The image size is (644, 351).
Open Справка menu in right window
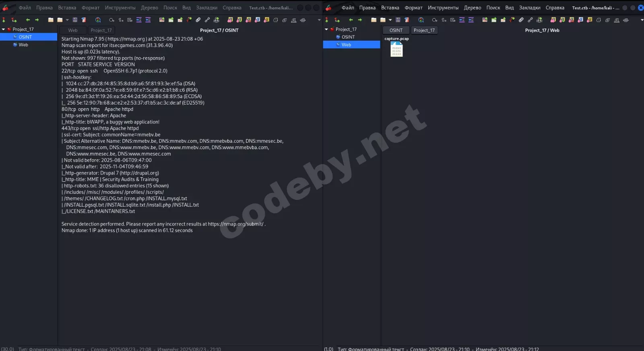click(555, 8)
